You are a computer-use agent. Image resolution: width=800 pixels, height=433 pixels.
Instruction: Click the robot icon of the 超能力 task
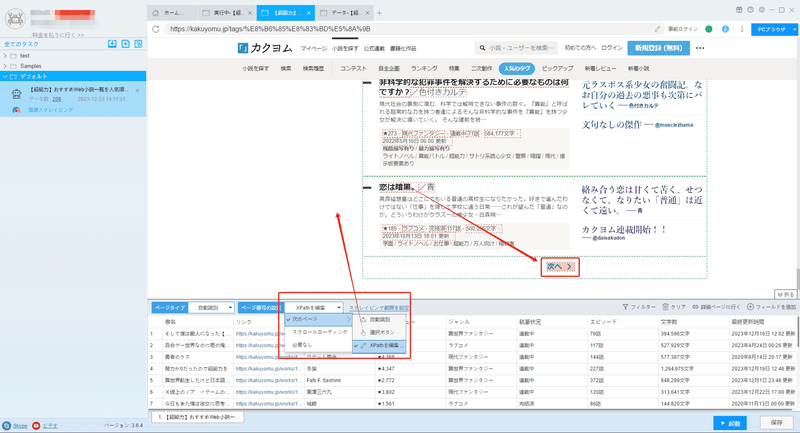click(x=16, y=94)
